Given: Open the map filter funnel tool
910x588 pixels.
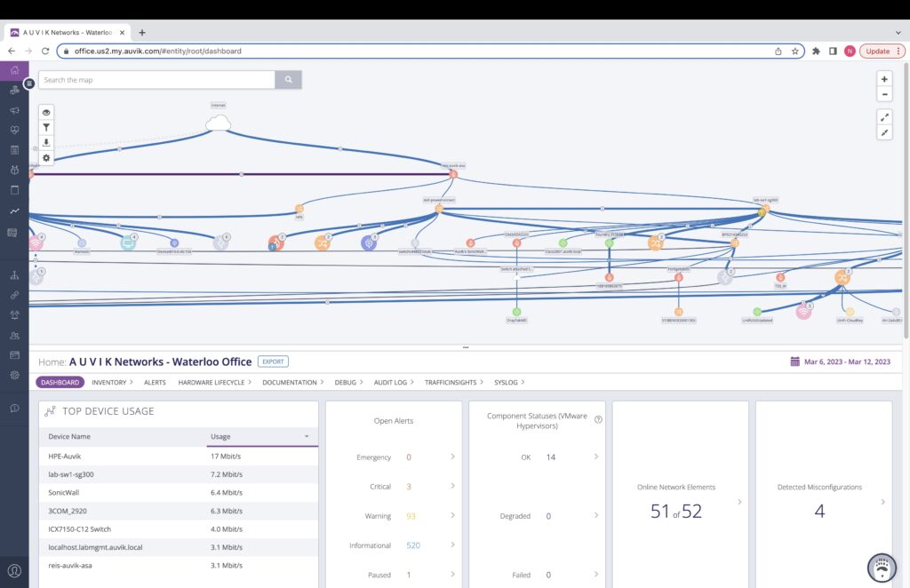Looking at the screenshot, I should coord(46,128).
